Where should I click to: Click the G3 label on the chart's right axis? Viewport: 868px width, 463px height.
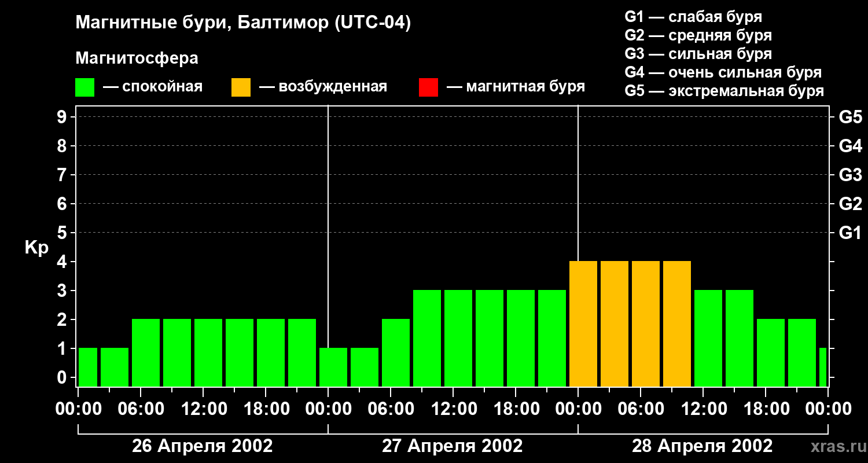[850, 175]
